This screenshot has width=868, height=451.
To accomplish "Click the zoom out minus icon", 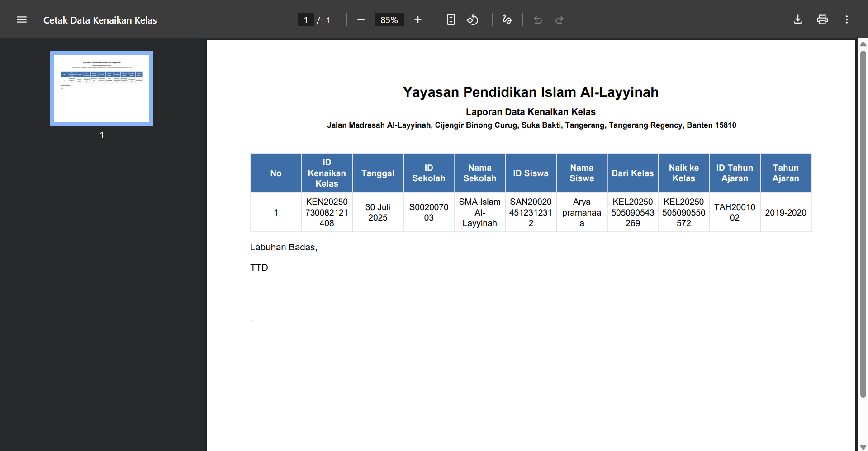I will click(x=360, y=20).
